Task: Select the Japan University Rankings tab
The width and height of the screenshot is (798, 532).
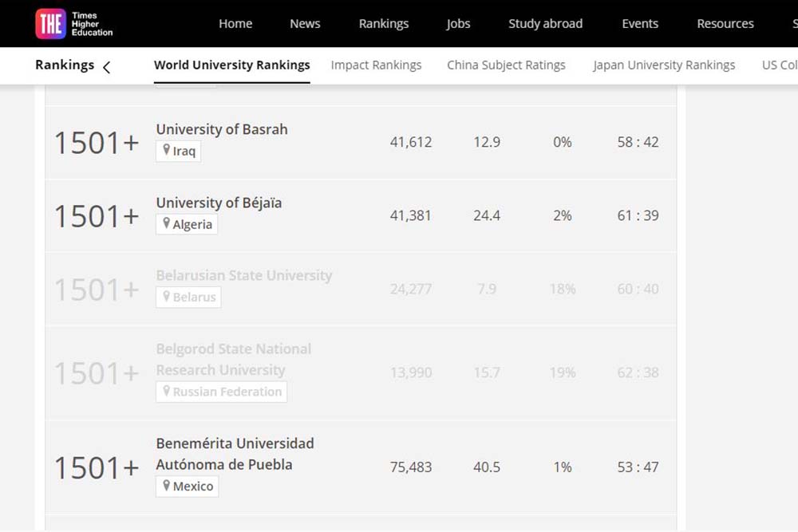Action: coord(664,65)
